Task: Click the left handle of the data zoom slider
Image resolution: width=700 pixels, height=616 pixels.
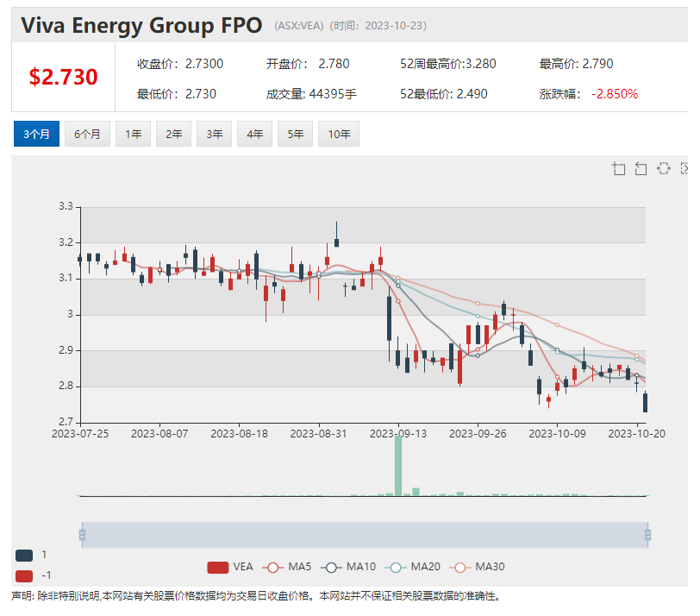Action: click(x=82, y=535)
